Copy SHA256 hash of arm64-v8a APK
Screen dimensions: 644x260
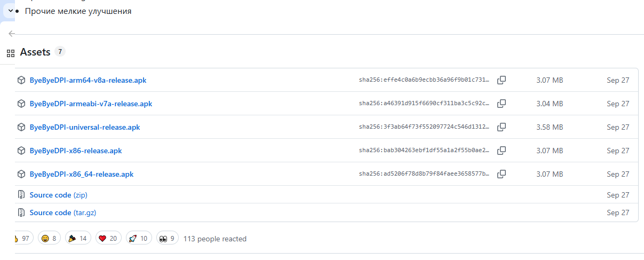pos(502,80)
